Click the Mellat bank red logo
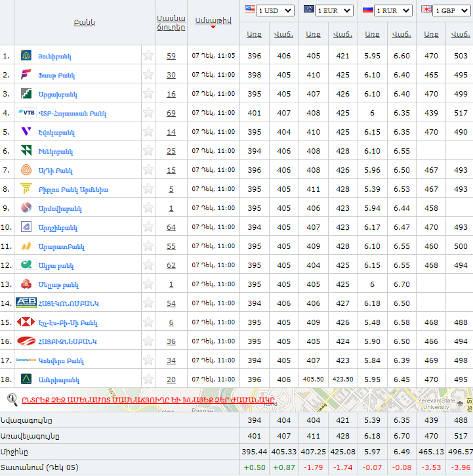The height and width of the screenshot is (476, 473). click(26, 284)
